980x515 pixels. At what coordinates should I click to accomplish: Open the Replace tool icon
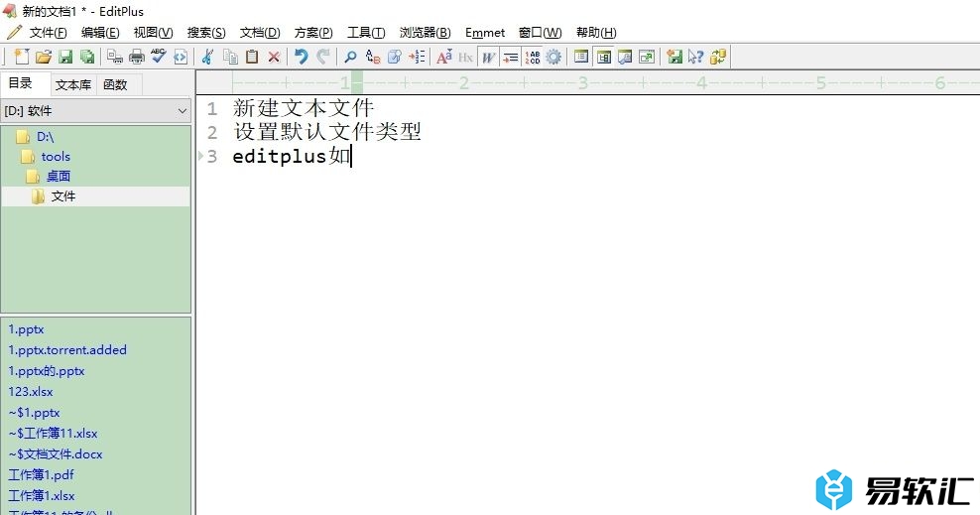coord(373,57)
